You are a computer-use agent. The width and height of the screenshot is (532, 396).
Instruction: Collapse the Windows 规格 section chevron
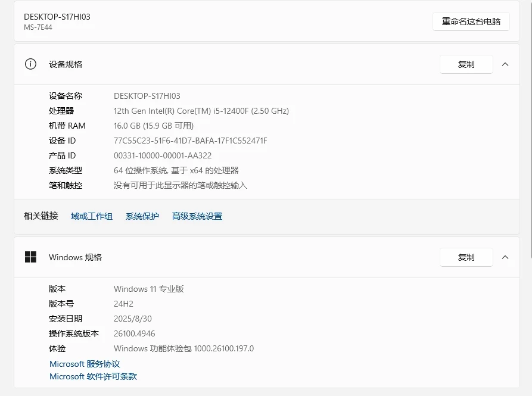(x=505, y=257)
